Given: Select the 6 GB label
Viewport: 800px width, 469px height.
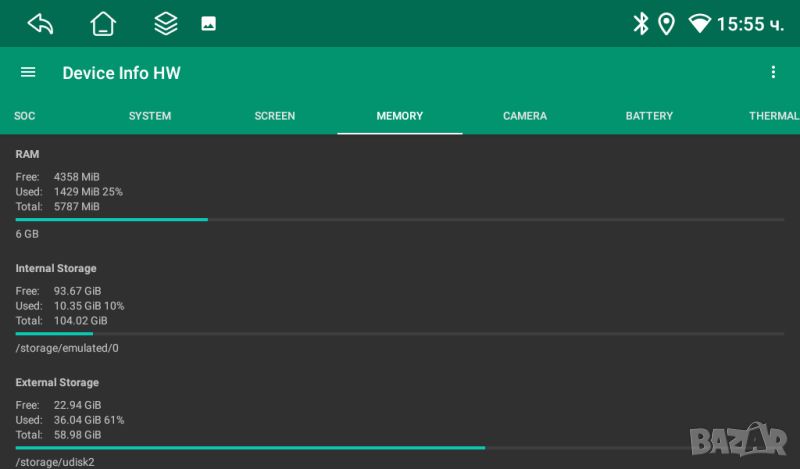Looking at the screenshot, I should pyautogui.click(x=27, y=234).
